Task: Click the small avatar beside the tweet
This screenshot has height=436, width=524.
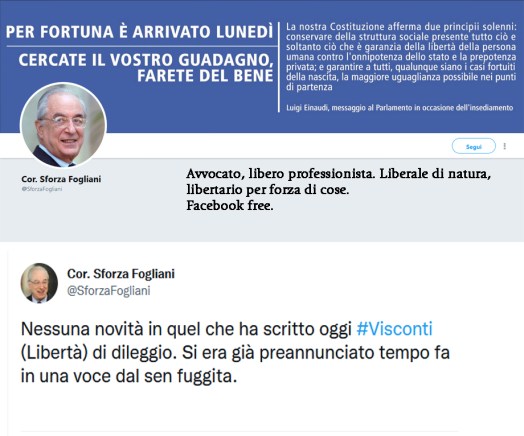Action: (x=39, y=283)
